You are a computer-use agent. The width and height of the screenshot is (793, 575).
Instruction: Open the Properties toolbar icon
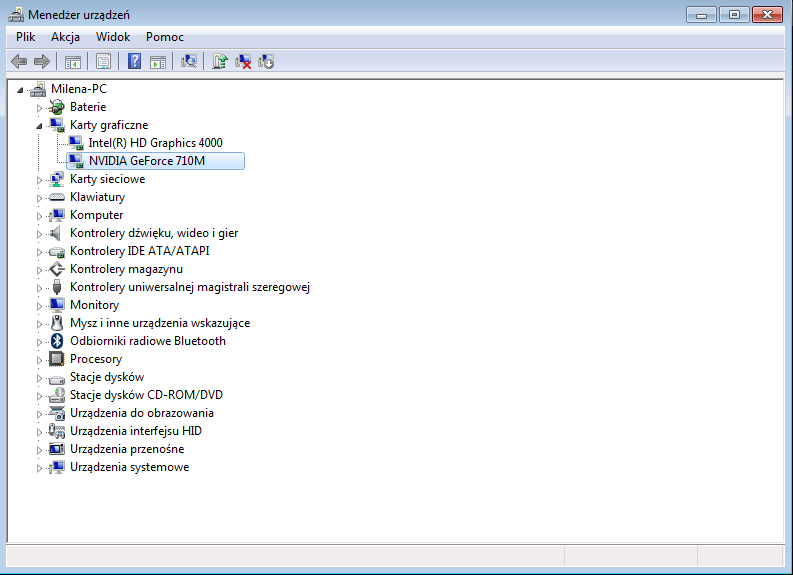tap(103, 62)
